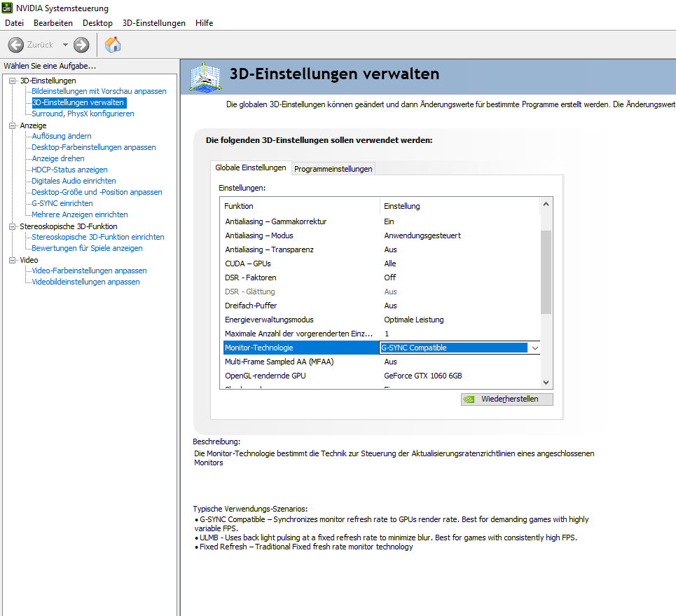Open Surround, PhysX konfigurieren

click(x=83, y=114)
